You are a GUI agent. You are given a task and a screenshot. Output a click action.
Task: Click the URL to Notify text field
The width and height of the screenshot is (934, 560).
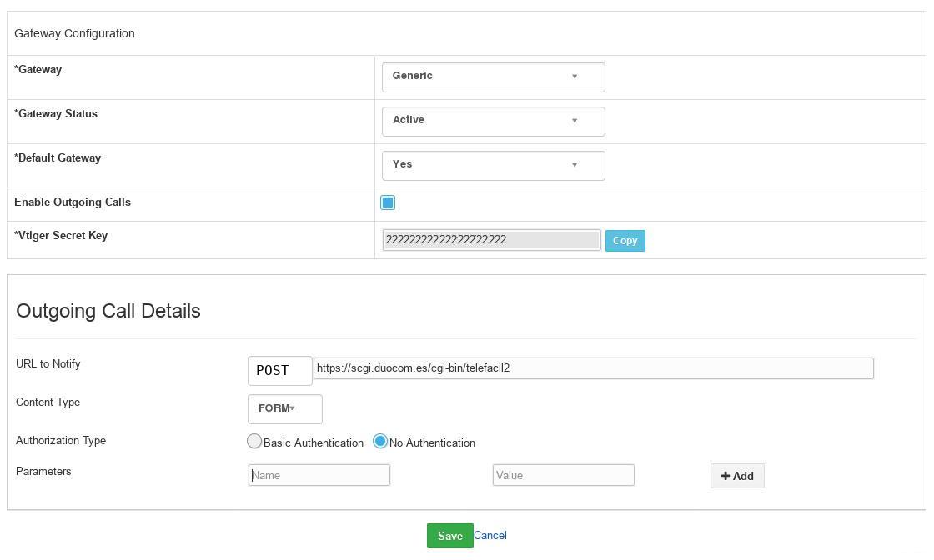pyautogui.click(x=593, y=368)
